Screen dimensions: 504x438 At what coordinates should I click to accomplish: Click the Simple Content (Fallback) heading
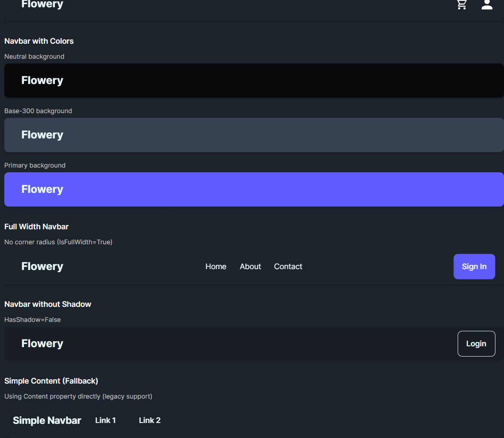tap(51, 381)
